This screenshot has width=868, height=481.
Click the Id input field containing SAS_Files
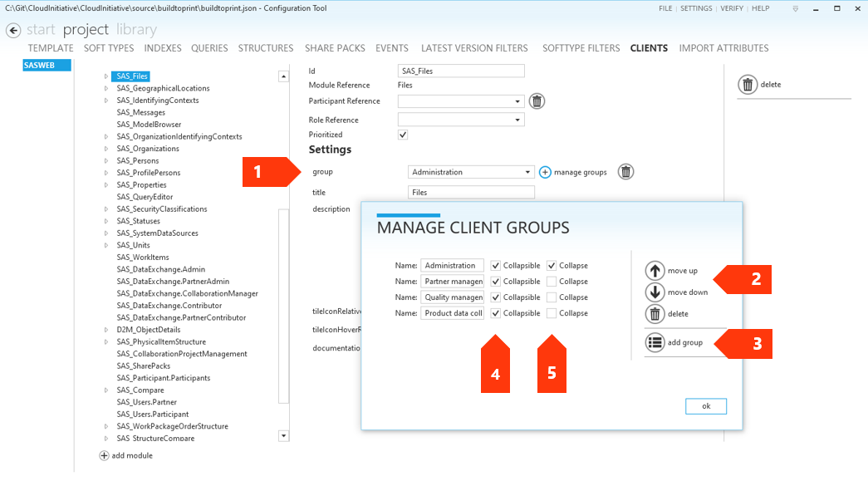(461, 71)
